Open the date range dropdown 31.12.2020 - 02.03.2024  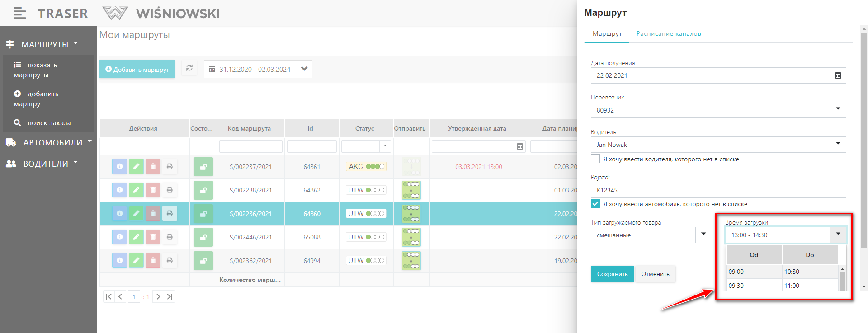pos(304,69)
